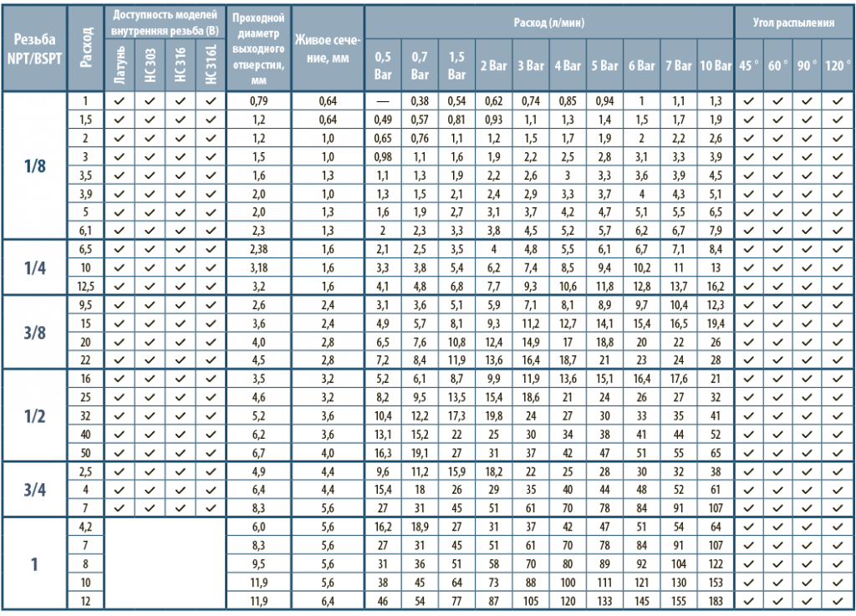The height and width of the screenshot is (616, 856).
Task: Select the "90 °" spray angle header
Action: click(807, 65)
